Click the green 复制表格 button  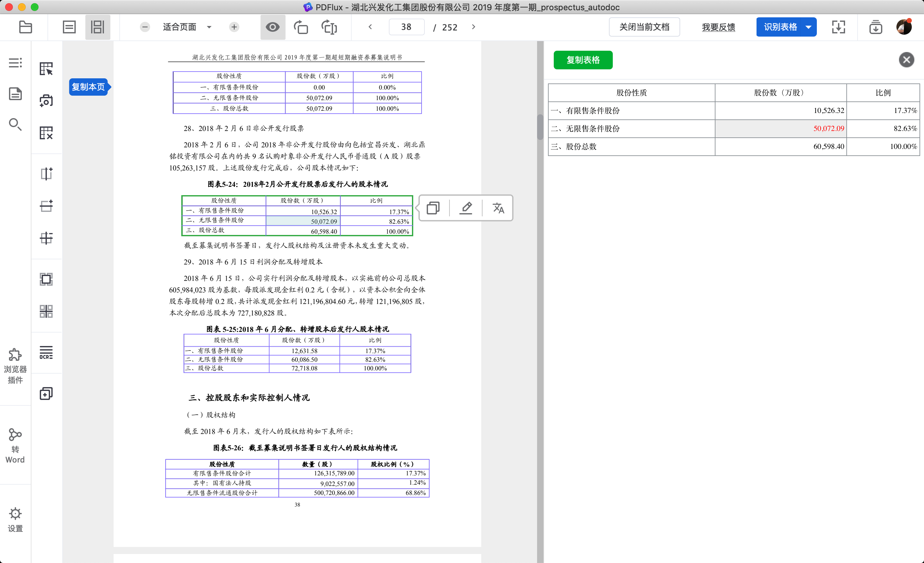(x=583, y=60)
